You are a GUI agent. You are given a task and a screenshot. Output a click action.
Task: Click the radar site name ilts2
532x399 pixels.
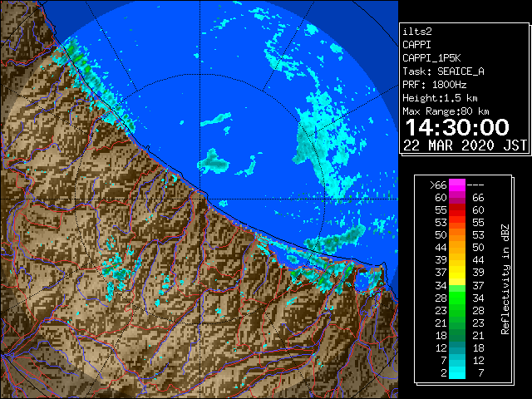pos(417,32)
